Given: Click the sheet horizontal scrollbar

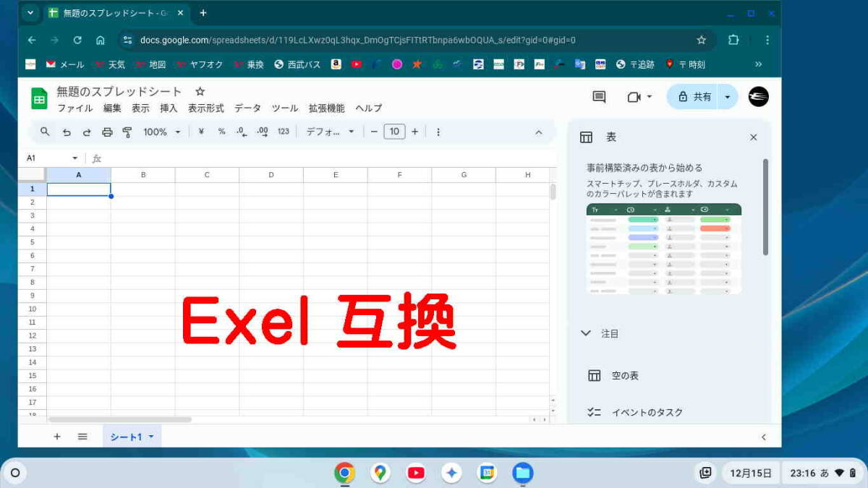Looking at the screenshot, I should pyautogui.click(x=119, y=419).
